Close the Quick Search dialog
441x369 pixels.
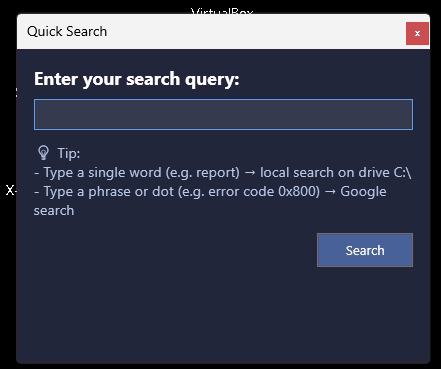tap(417, 33)
